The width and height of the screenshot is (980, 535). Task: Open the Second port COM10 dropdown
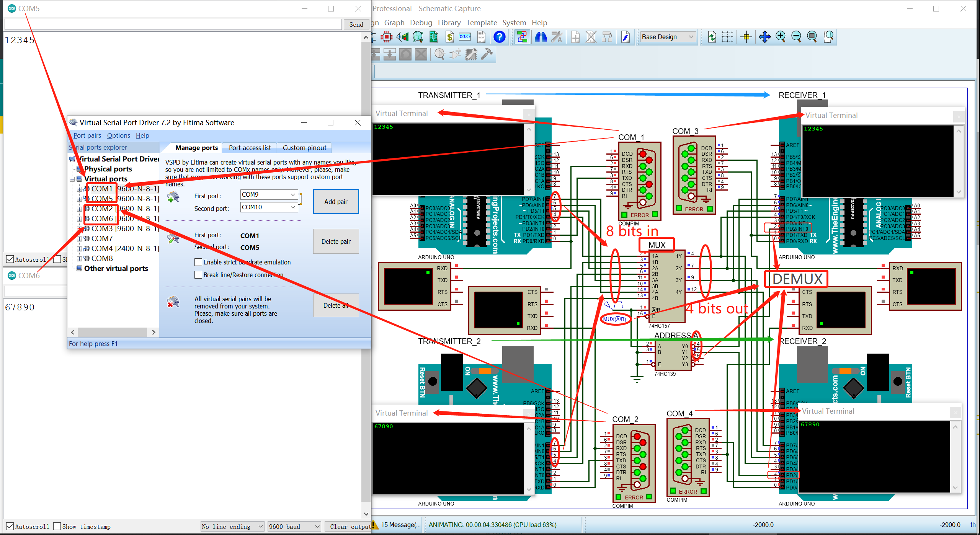coord(269,207)
